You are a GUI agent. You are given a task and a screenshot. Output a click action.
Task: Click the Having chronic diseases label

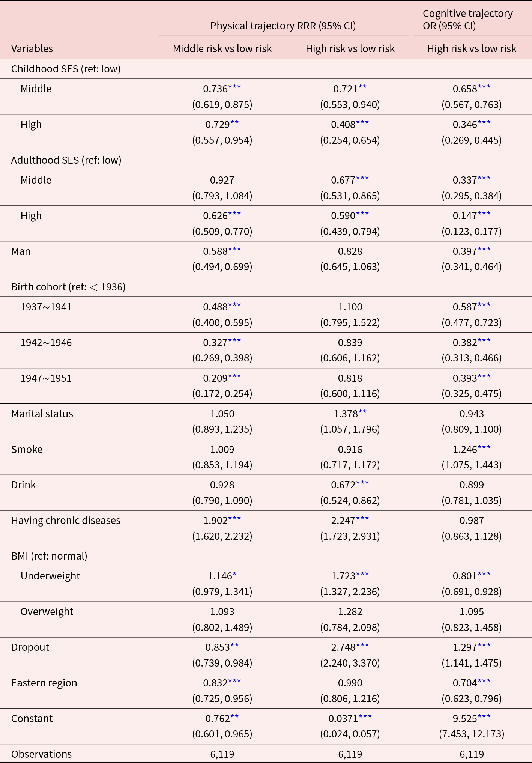(66, 521)
